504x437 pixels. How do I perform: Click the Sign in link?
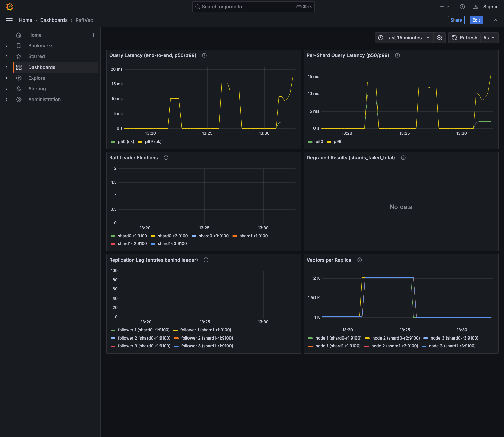pyautogui.click(x=491, y=7)
